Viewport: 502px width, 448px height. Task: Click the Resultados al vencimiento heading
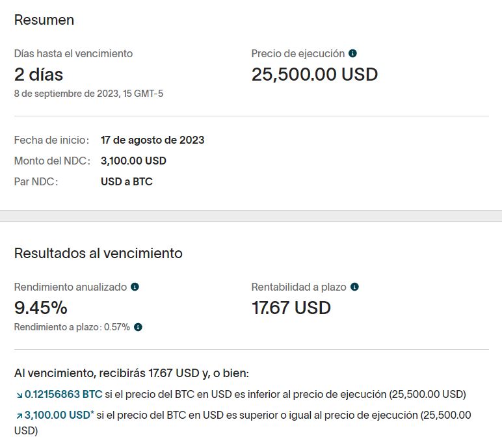point(98,254)
